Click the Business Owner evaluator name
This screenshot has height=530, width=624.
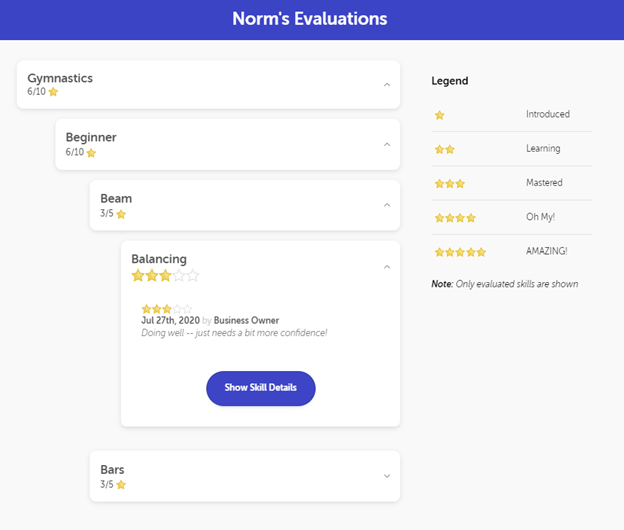point(246,320)
